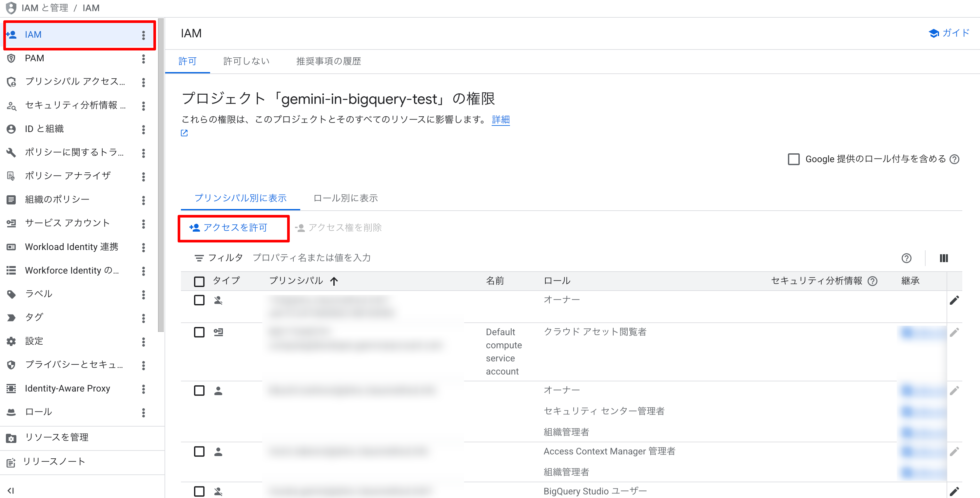Edit the オーナー row using the pencil icon
980x498 pixels.
click(x=955, y=300)
